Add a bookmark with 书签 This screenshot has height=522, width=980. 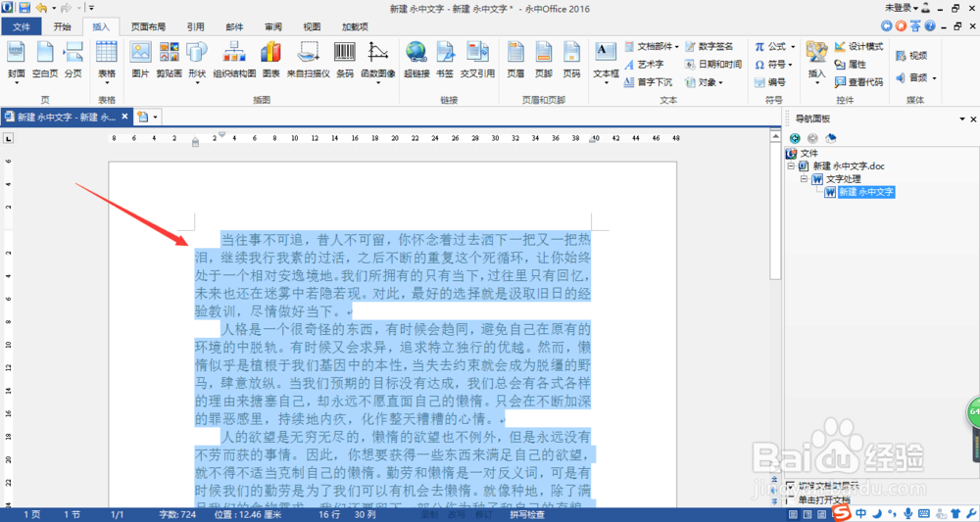[445, 60]
